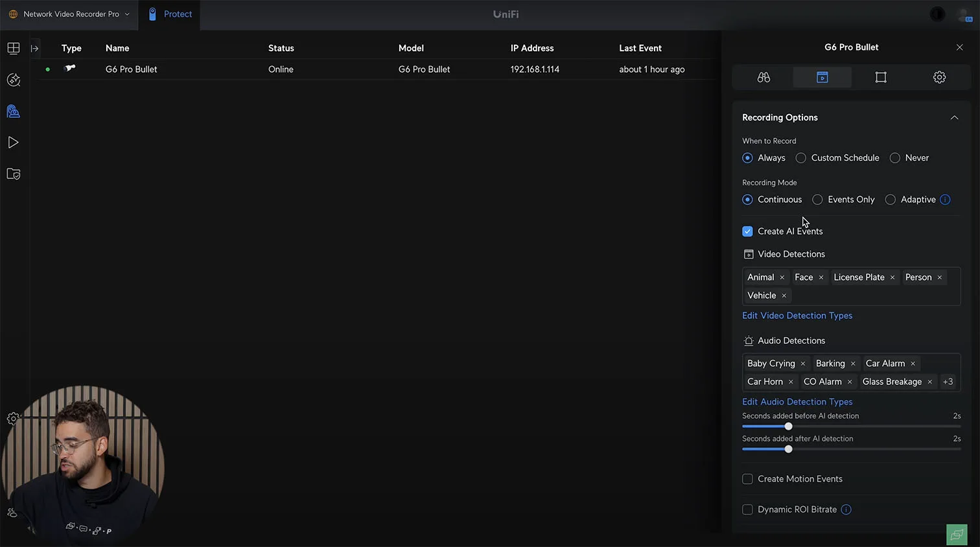Remove the License Plate detection tag
This screenshot has width=980, height=547.
point(892,277)
